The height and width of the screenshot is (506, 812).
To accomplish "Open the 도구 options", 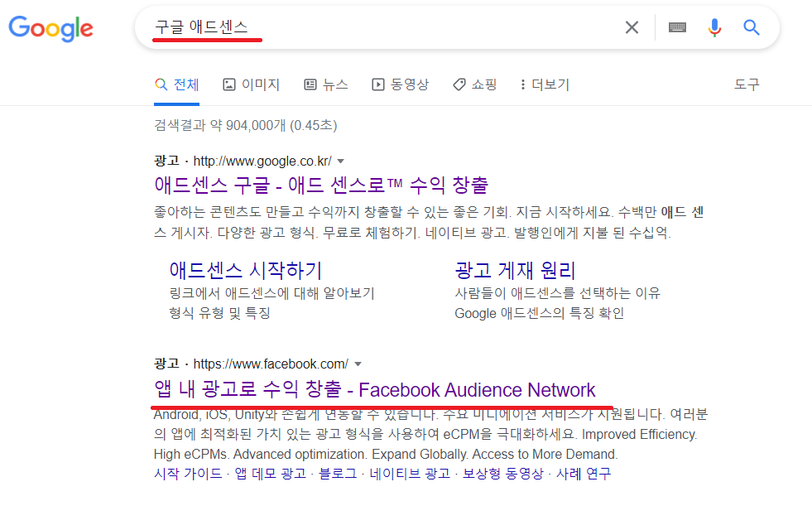I will (x=747, y=84).
